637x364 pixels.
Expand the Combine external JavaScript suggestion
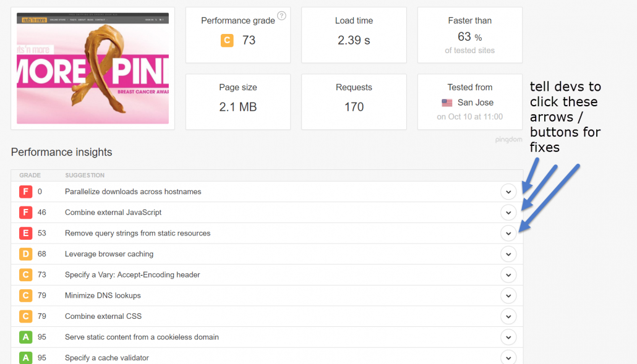(x=508, y=213)
